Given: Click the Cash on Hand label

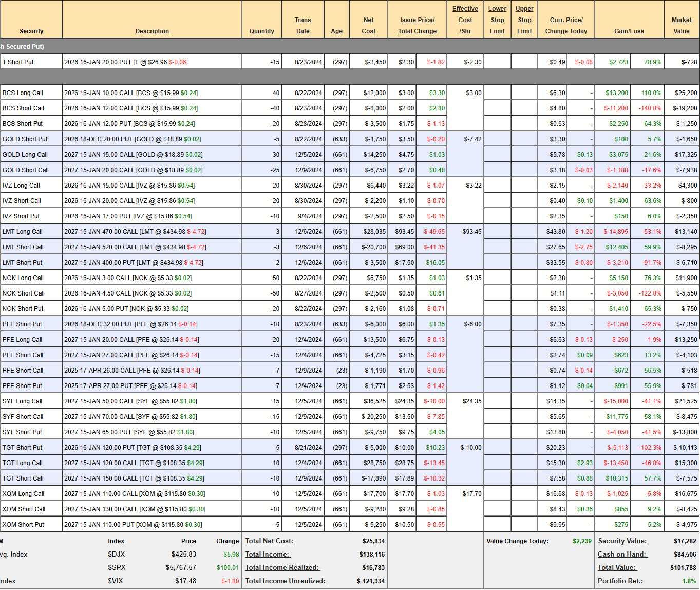Looking at the screenshot, I should click(x=622, y=554).
